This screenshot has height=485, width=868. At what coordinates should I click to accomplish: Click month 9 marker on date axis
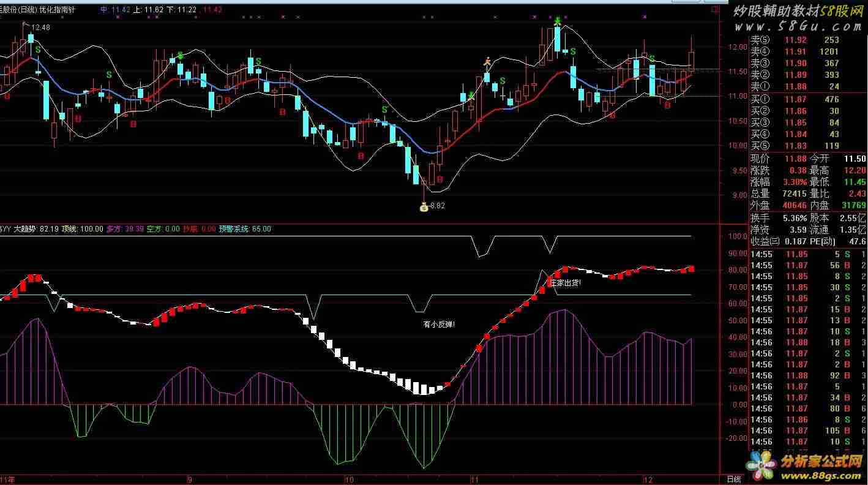coord(190,479)
